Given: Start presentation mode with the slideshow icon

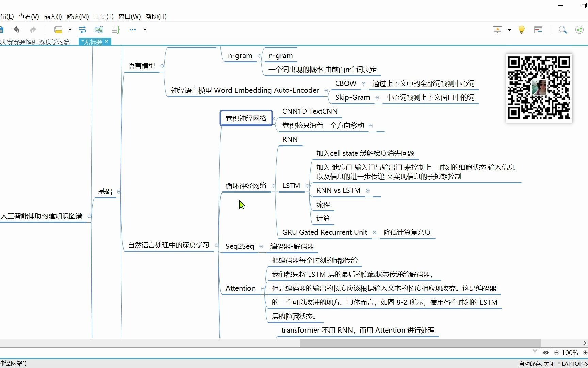Looking at the screenshot, I should [x=497, y=30].
